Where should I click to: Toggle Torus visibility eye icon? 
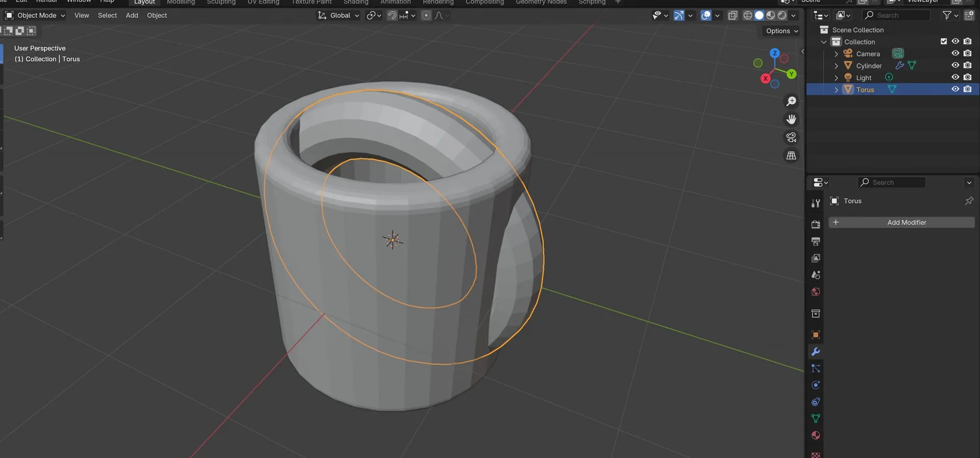(x=955, y=89)
